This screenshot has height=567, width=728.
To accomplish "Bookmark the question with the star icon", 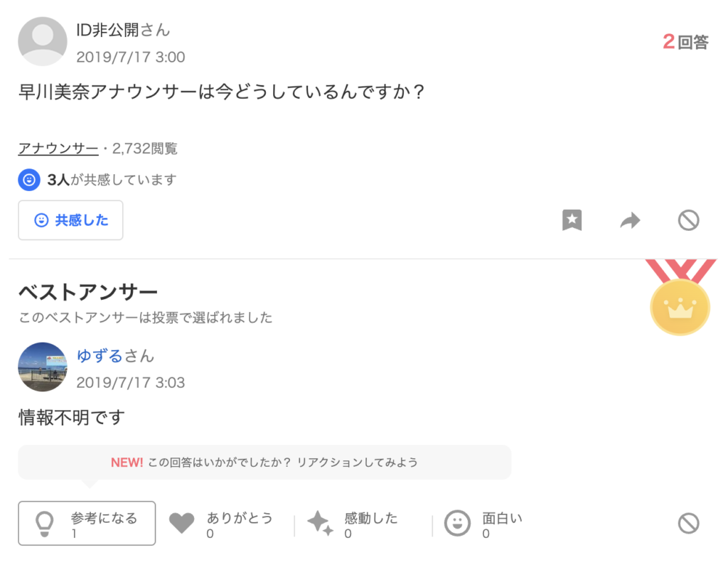I will click(x=572, y=220).
